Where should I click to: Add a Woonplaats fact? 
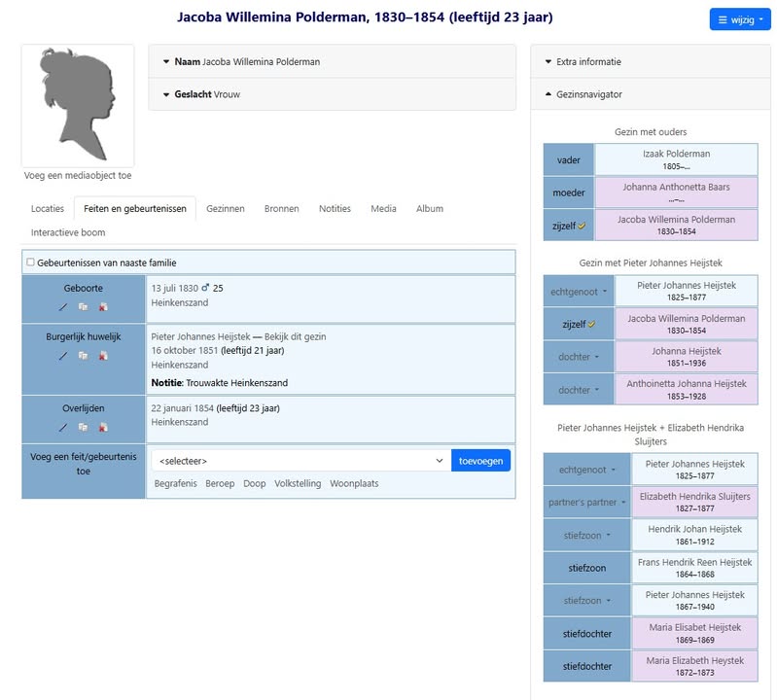[354, 483]
